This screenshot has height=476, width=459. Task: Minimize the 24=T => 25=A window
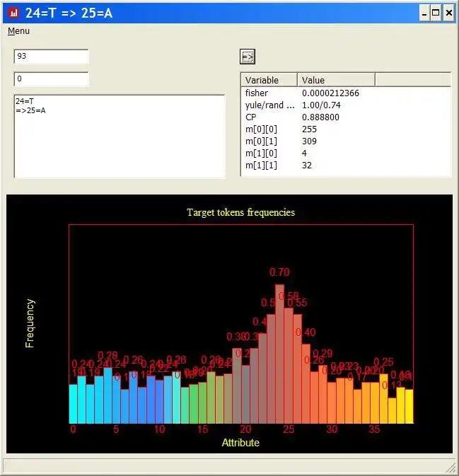(x=424, y=13)
